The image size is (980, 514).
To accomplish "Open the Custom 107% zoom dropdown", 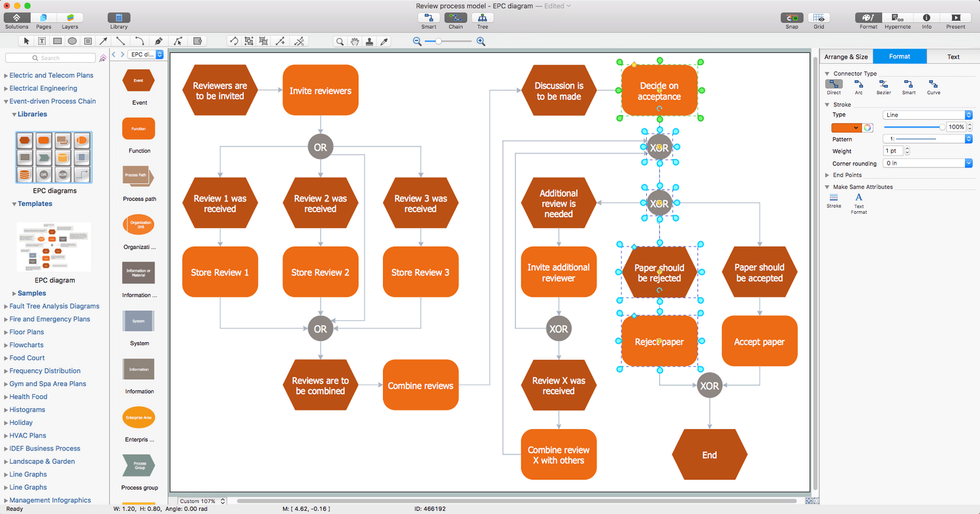I will click(x=201, y=501).
